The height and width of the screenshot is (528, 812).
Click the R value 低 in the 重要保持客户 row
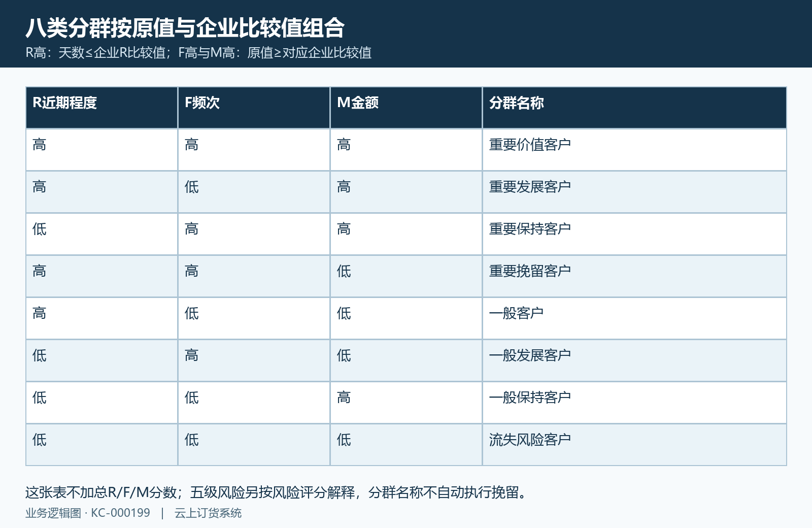click(39, 229)
